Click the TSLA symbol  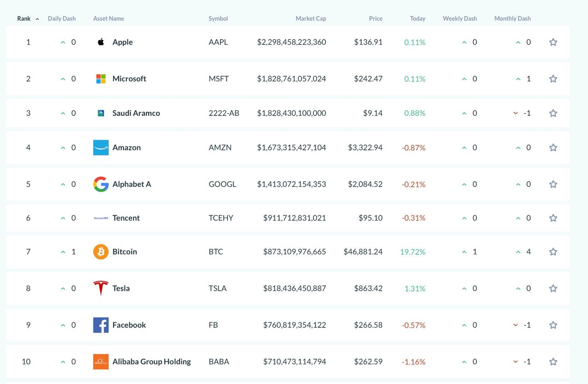(x=218, y=288)
